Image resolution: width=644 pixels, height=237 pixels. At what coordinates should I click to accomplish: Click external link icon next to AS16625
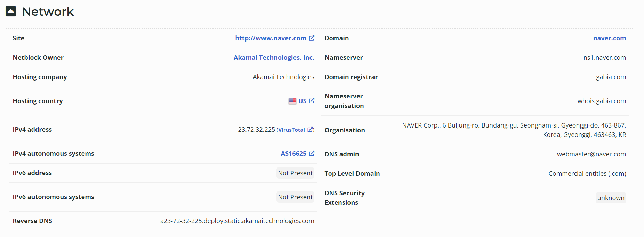(312, 153)
